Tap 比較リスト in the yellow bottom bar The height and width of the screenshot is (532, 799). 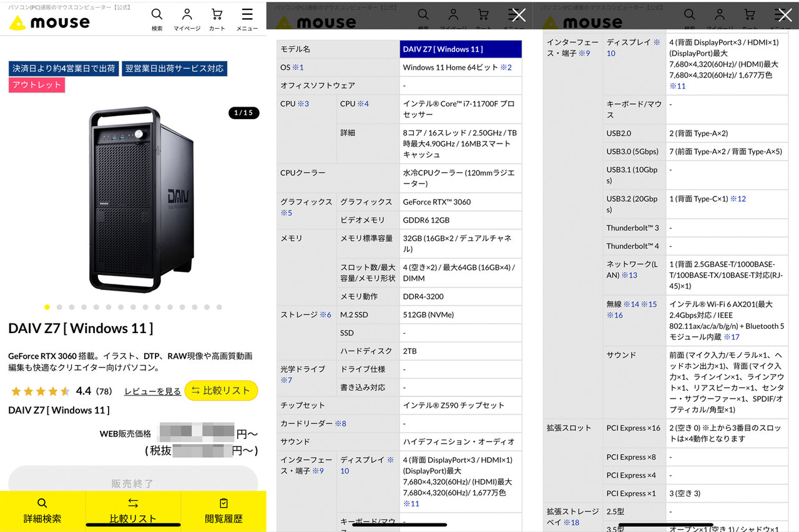133,511
